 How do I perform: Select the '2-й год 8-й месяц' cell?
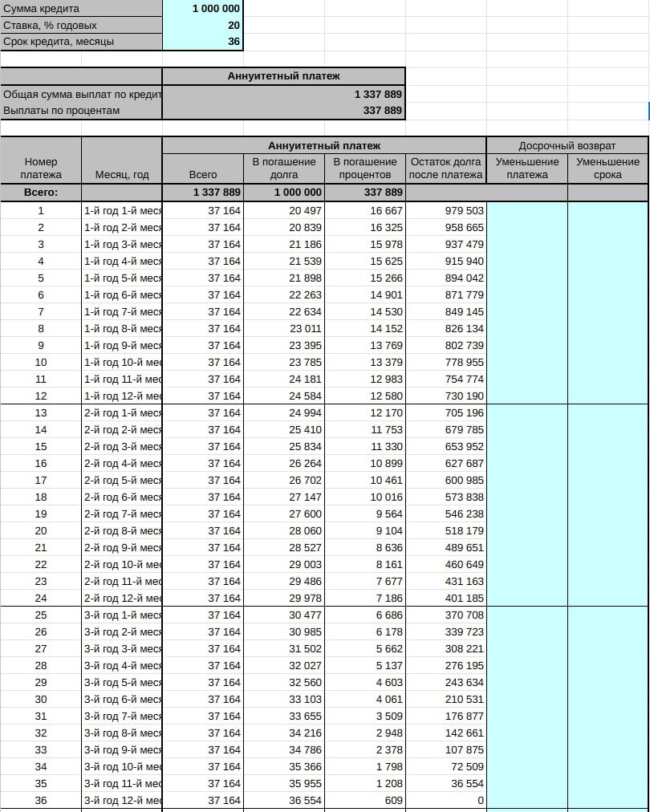pyautogui.click(x=122, y=530)
